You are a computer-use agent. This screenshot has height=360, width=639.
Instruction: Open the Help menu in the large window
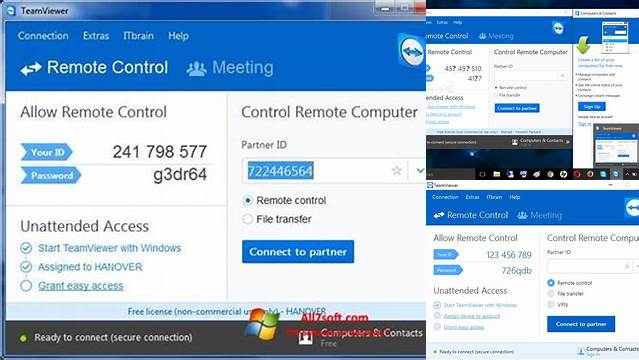pyautogui.click(x=178, y=36)
